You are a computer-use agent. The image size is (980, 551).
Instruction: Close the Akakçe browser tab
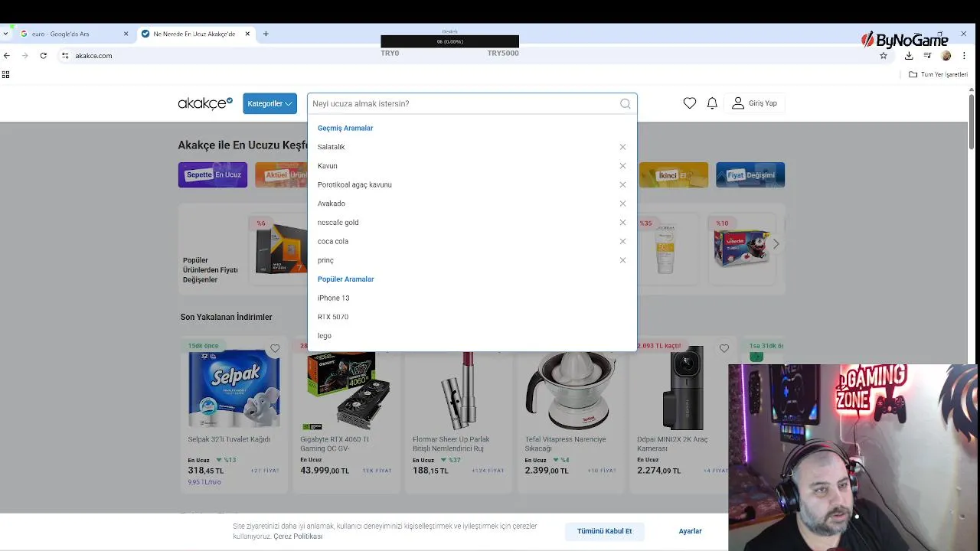point(247,34)
